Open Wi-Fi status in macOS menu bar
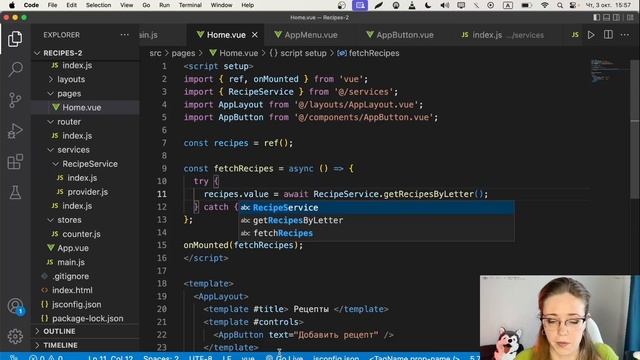Image resolution: width=640 pixels, height=360 pixels. pyautogui.click(x=544, y=5)
